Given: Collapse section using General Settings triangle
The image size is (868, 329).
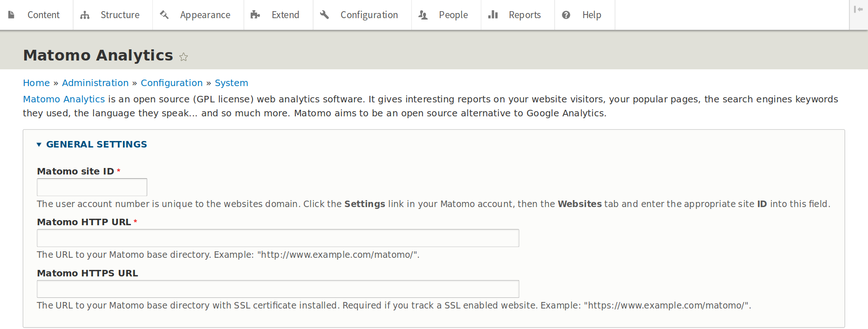Looking at the screenshot, I should tap(39, 145).
